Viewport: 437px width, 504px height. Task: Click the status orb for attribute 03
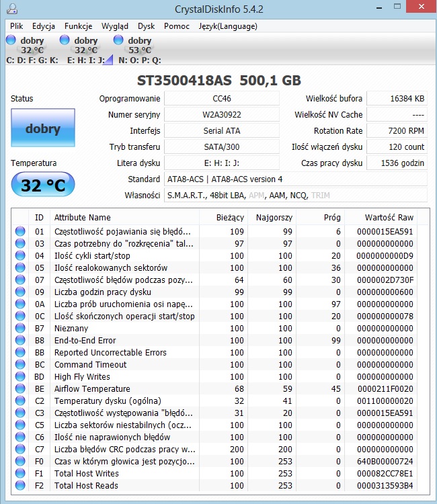tap(20, 244)
